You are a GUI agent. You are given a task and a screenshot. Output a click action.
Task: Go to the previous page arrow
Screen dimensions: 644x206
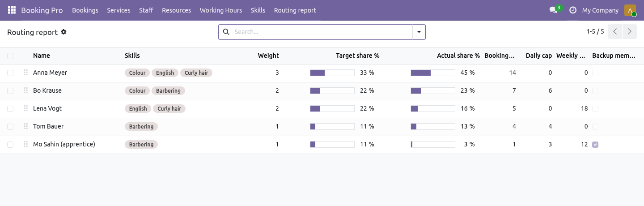tap(615, 32)
